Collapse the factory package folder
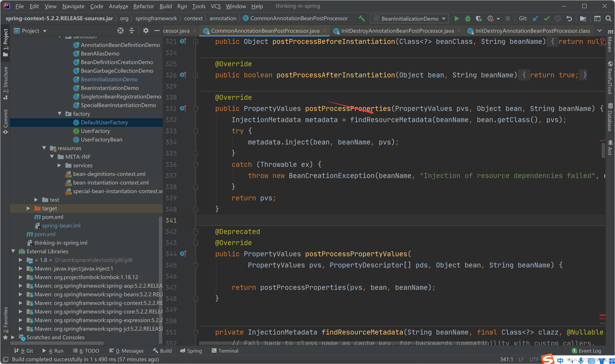 click(x=60, y=114)
